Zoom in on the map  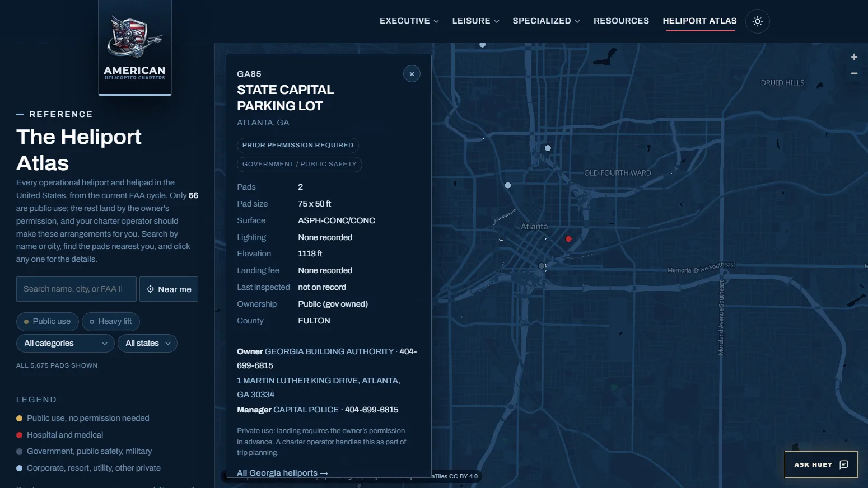click(854, 57)
